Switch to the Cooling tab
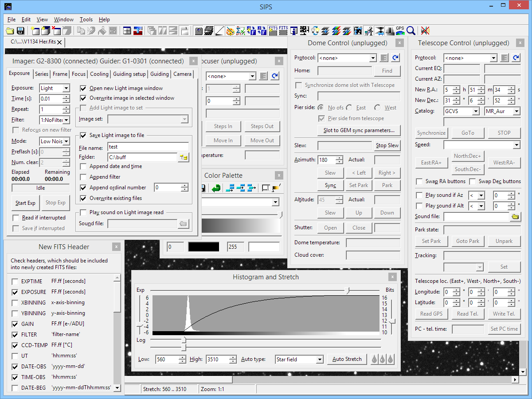 coord(99,74)
